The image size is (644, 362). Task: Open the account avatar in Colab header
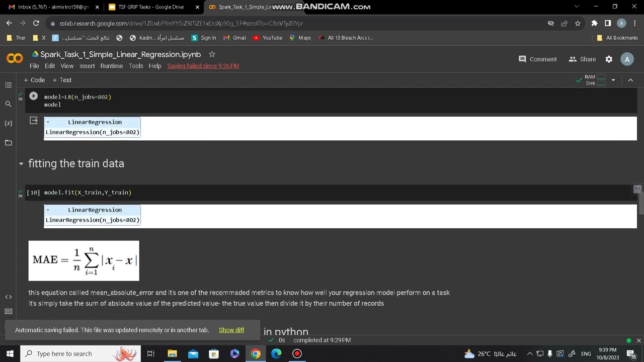pyautogui.click(x=627, y=59)
